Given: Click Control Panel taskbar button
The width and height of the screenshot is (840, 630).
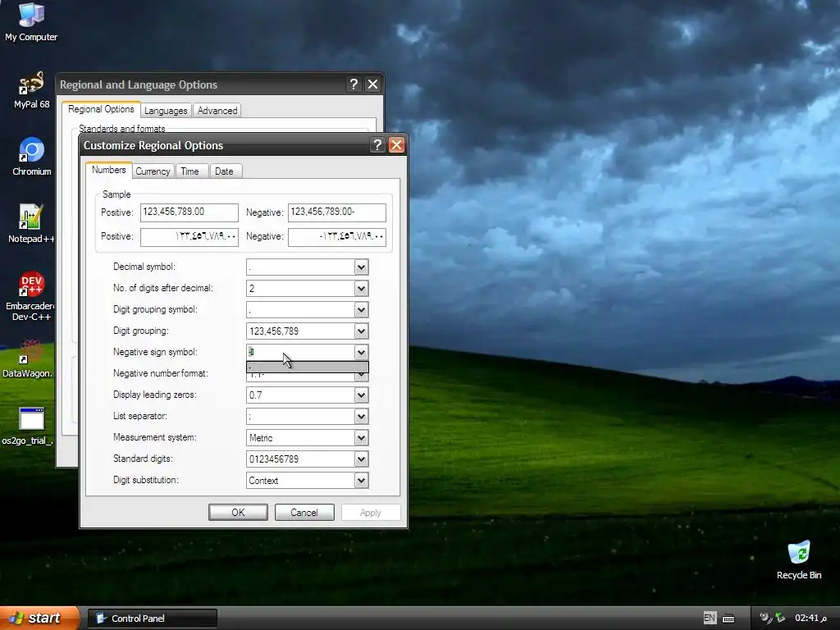Looking at the screenshot, I should [x=153, y=619].
